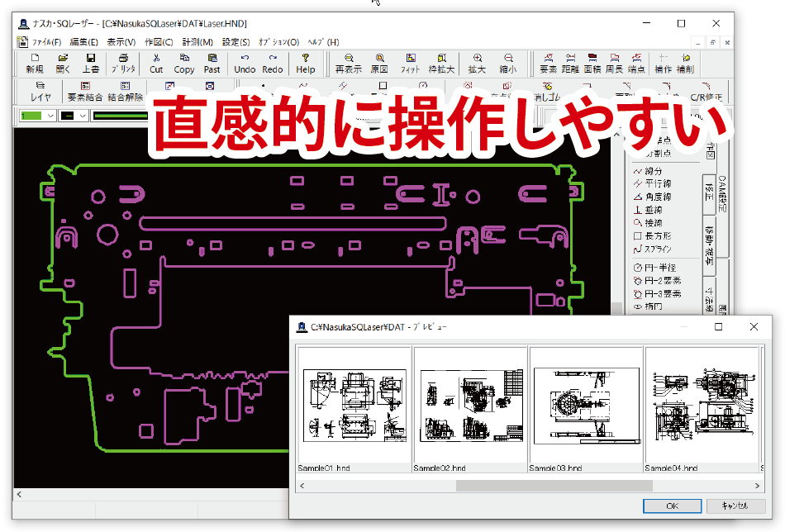Select Sample03.hnd thumbnail
Viewport: 785px width, 532px height.
(586, 410)
